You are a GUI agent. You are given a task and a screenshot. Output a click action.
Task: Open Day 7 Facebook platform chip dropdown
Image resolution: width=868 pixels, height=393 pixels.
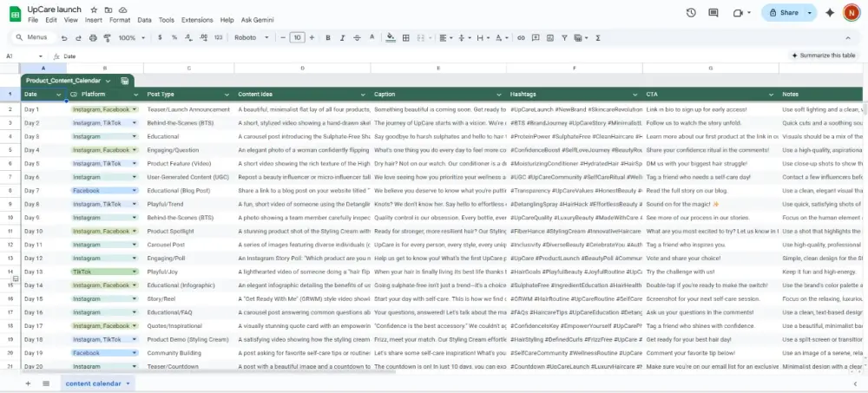[x=134, y=190]
